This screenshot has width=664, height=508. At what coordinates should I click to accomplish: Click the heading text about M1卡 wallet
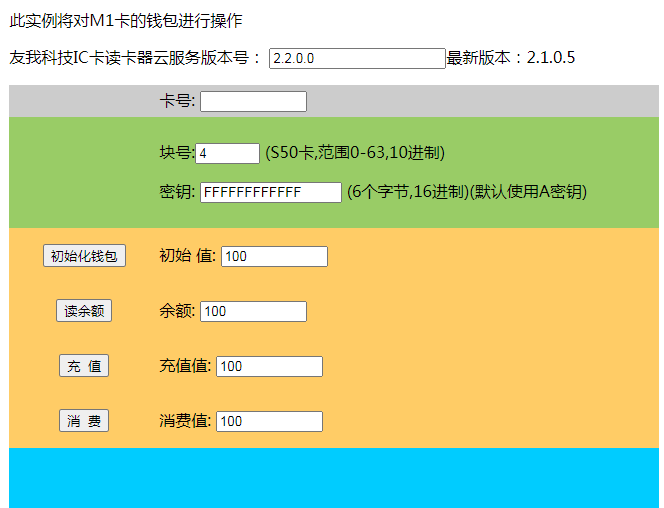(x=125, y=20)
